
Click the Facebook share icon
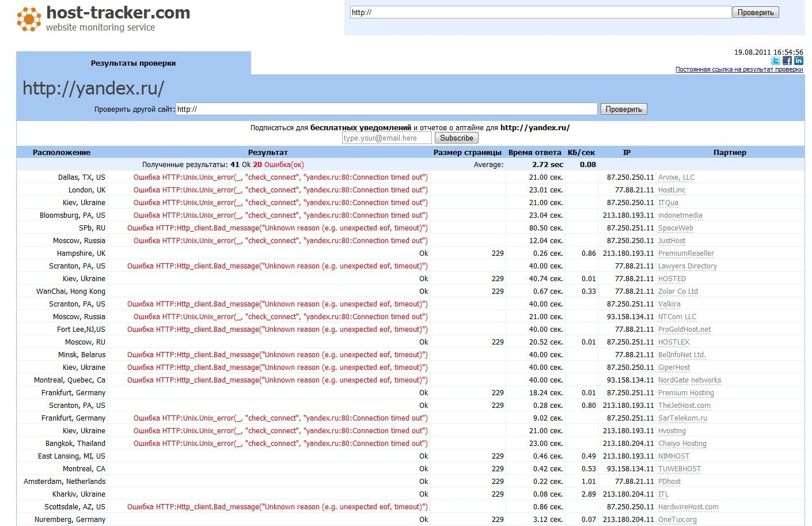click(x=787, y=60)
